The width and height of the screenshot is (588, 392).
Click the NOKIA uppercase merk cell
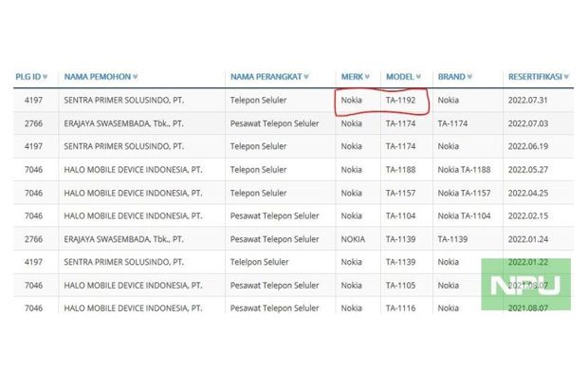click(x=353, y=239)
